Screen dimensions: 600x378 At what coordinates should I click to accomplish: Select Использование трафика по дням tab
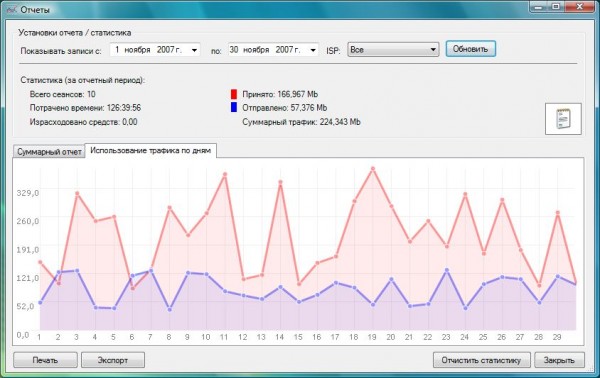[x=150, y=150]
